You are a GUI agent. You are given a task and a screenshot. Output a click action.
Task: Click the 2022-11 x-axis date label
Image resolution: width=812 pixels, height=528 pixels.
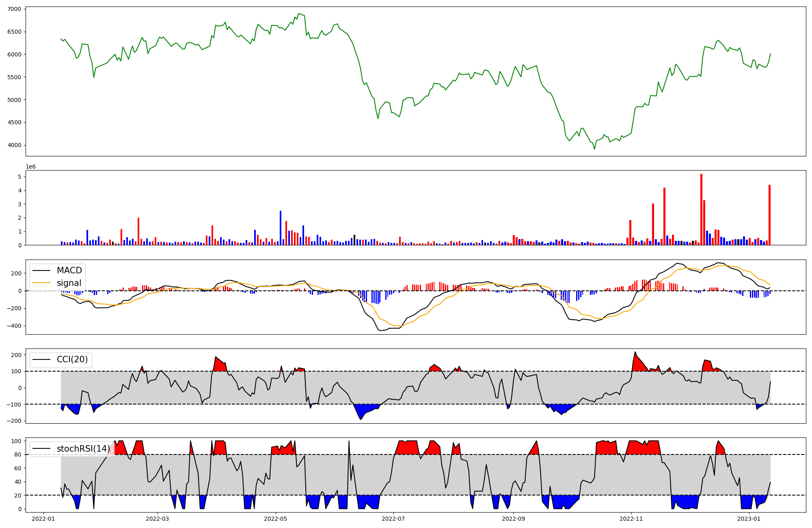(x=631, y=519)
